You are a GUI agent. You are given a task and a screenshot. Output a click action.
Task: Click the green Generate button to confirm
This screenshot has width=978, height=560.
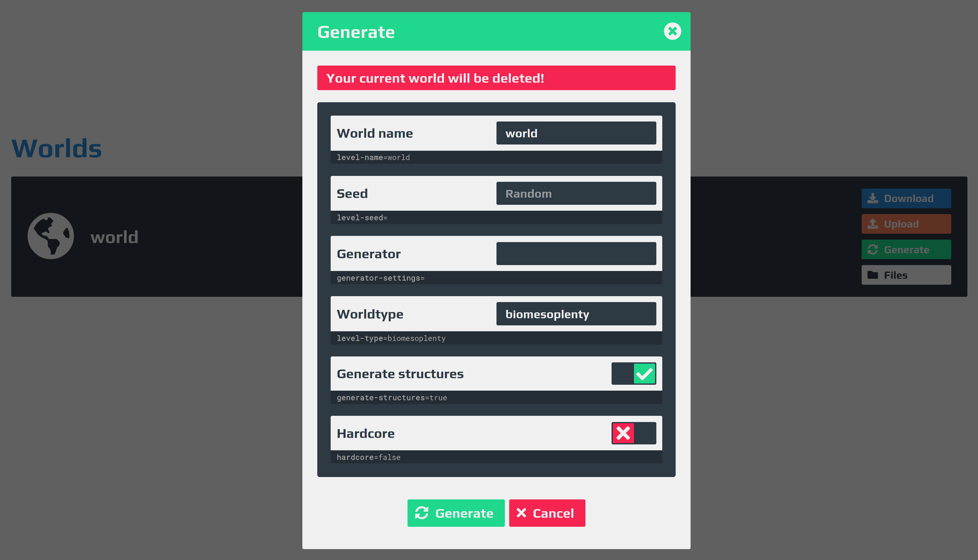(455, 513)
